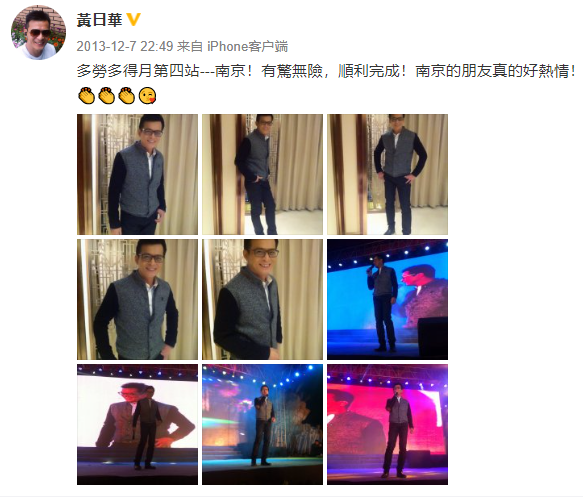Click the third clapping hands emoji
583x501 pixels.
coord(127,96)
